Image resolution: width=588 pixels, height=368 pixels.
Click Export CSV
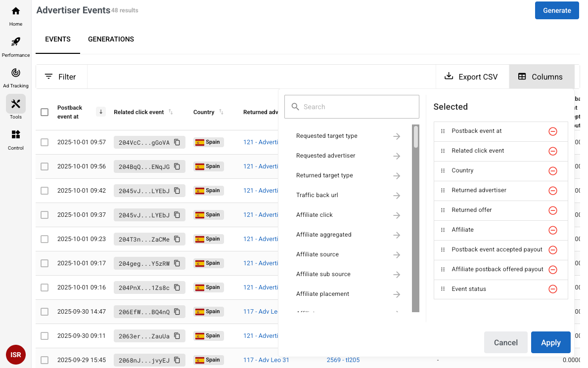coord(471,77)
